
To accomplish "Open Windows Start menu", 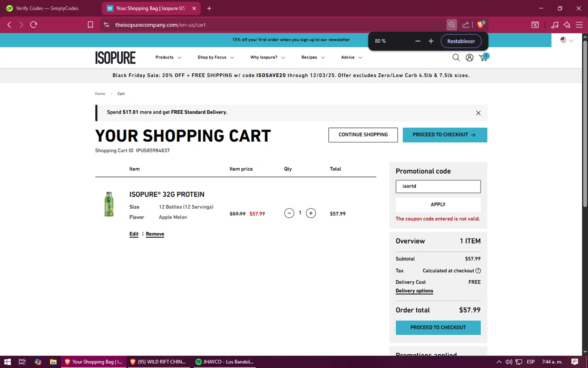I will (7, 362).
